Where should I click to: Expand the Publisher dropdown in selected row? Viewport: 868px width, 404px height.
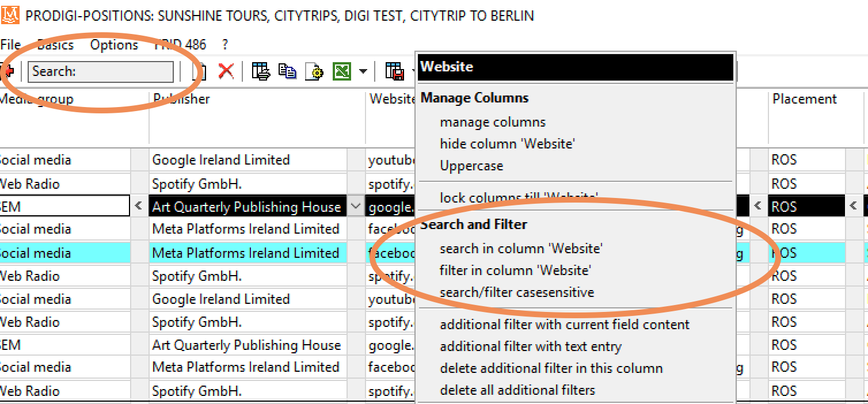tap(355, 207)
